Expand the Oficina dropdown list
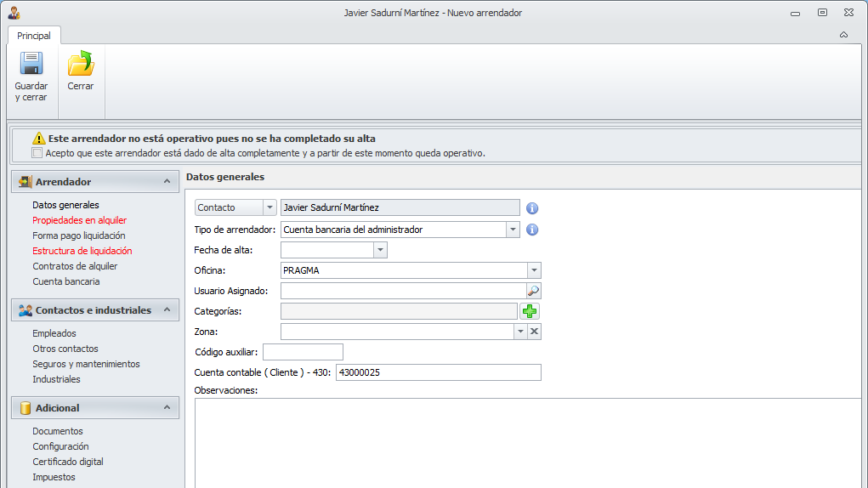Image resolution: width=868 pixels, height=488 pixels. (x=534, y=270)
